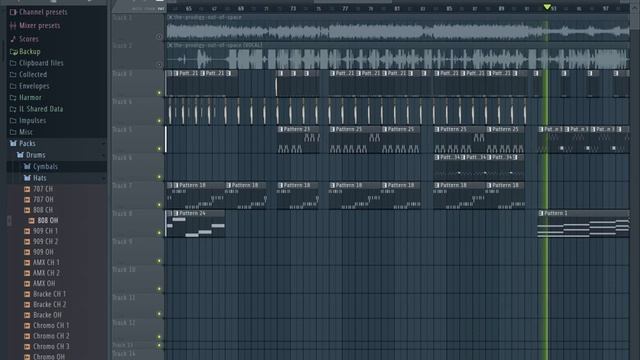Click the 707 OH sample icon
640x360 pixels.
point(27,200)
